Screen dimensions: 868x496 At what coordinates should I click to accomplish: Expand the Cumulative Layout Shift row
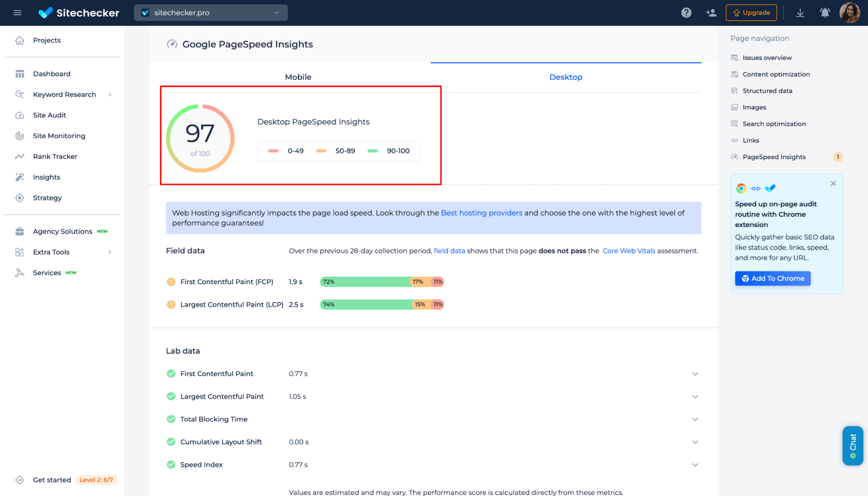tap(695, 442)
